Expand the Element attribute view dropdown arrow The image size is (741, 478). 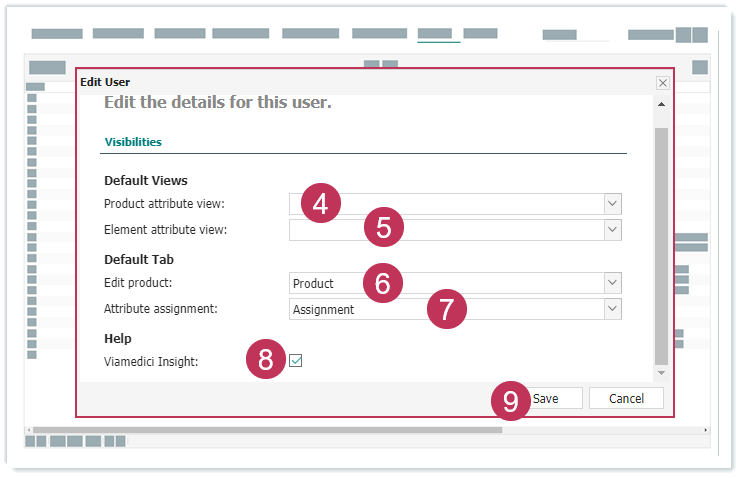[x=612, y=230]
